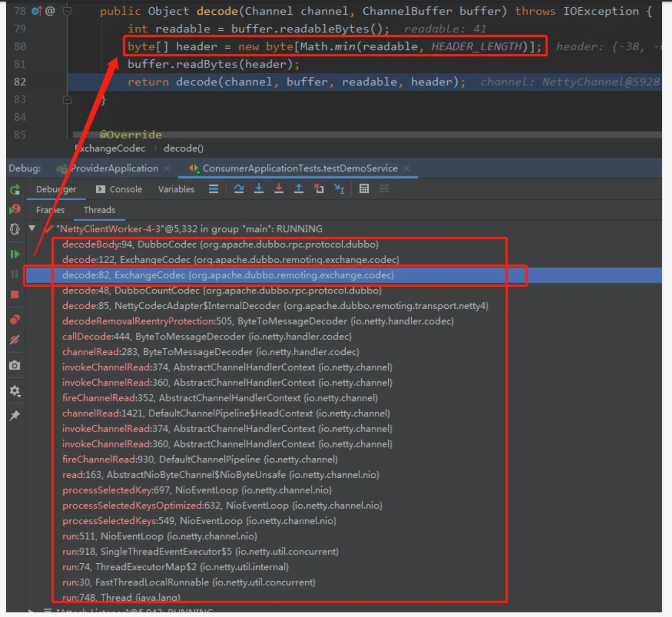Click Drop Frame icon

[x=319, y=189]
